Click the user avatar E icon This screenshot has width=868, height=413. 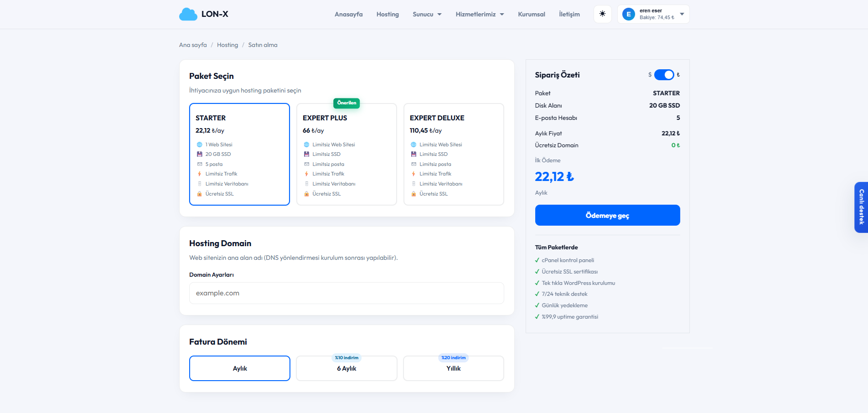coord(629,14)
